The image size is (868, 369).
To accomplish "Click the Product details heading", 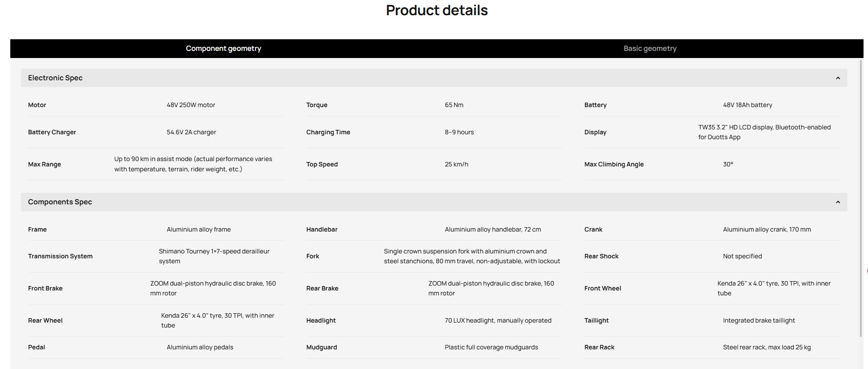I will pos(436,10).
